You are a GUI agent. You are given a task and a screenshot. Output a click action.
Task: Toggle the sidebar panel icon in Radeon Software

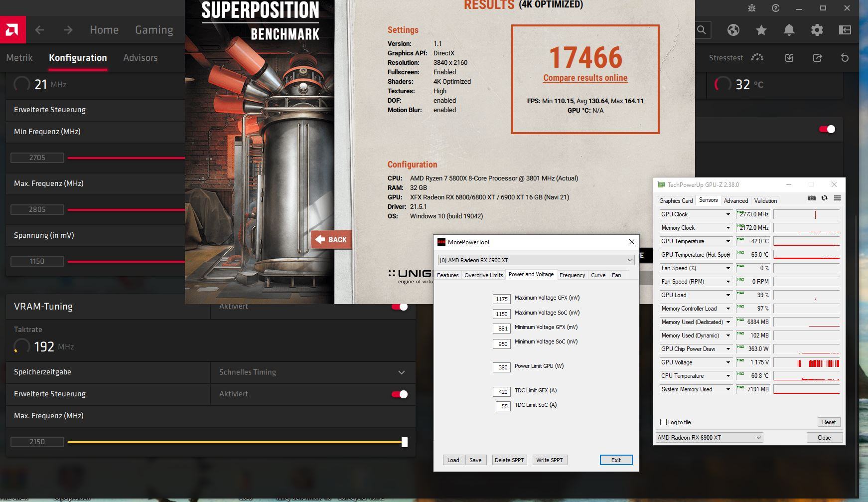pyautogui.click(x=845, y=30)
